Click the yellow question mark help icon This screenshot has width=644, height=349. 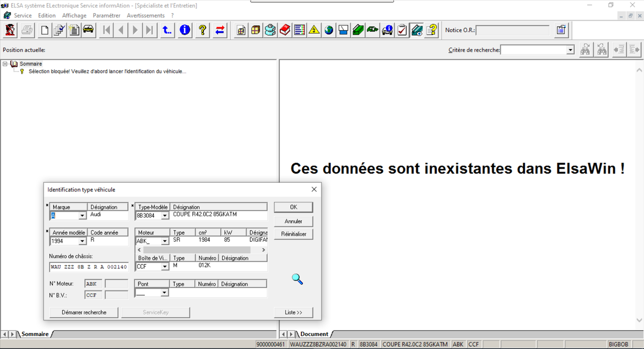202,30
